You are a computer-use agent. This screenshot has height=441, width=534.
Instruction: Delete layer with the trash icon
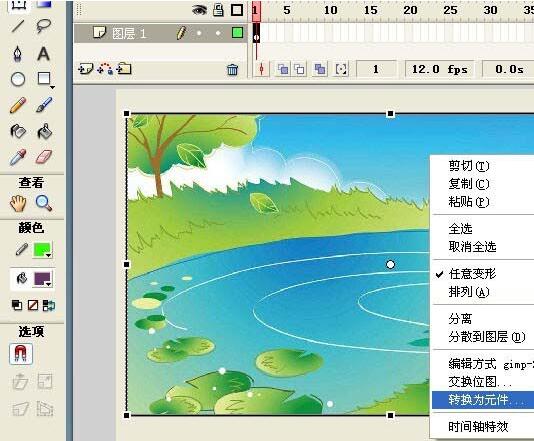pos(232,69)
